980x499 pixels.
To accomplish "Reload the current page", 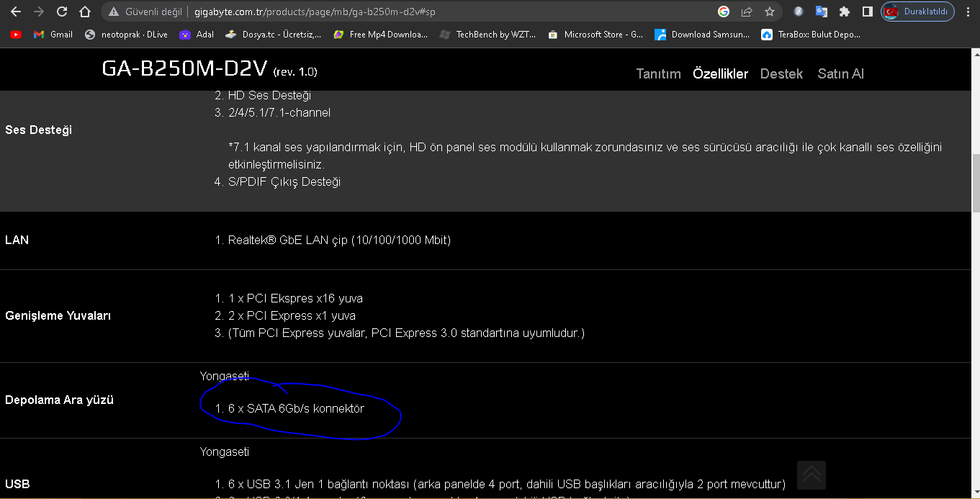I will click(x=62, y=12).
